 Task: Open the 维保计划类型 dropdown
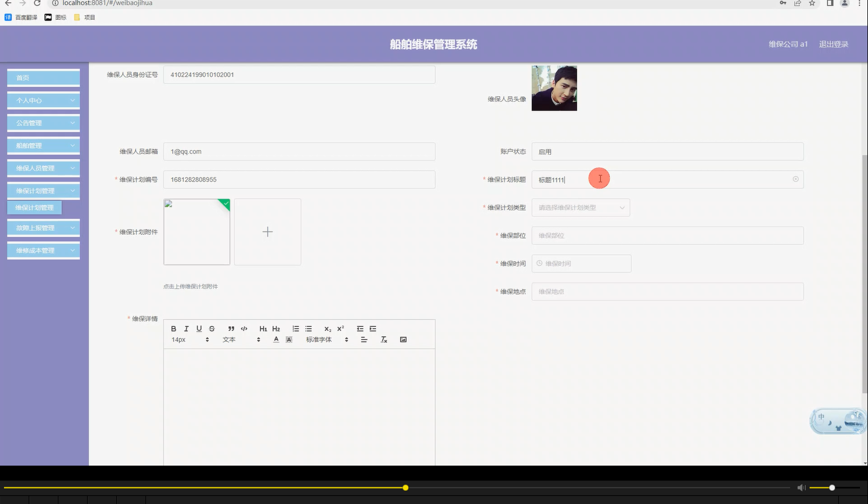click(581, 207)
